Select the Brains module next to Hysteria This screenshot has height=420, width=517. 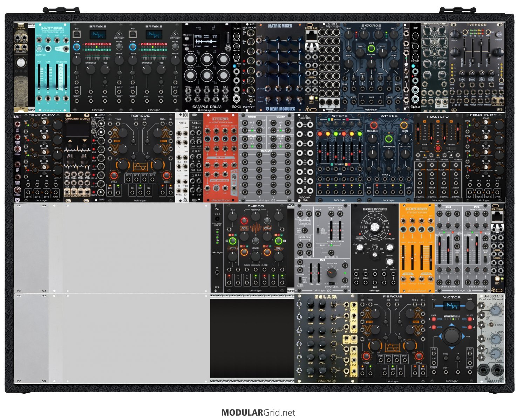pyautogui.click(x=98, y=68)
